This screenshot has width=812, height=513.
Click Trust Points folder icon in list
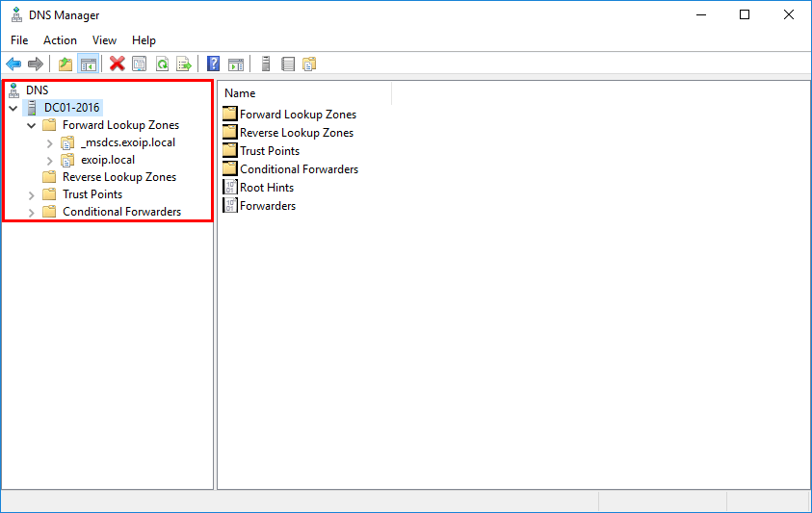(230, 150)
